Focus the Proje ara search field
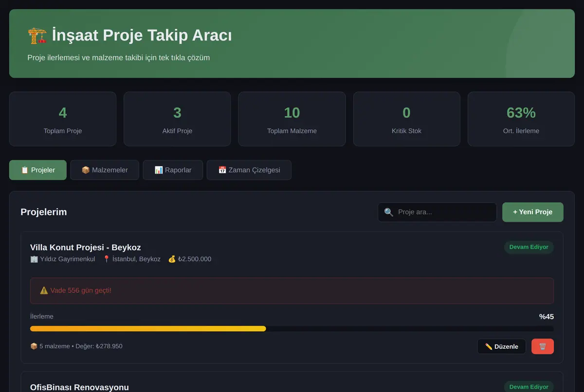Viewport: 584px width, 392px height. [438, 212]
